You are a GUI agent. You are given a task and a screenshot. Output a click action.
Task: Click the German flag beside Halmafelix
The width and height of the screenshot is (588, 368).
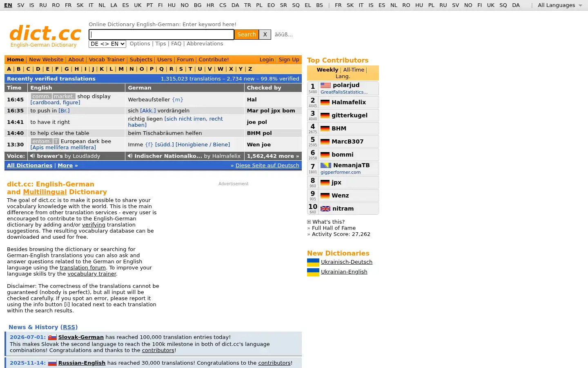325,102
